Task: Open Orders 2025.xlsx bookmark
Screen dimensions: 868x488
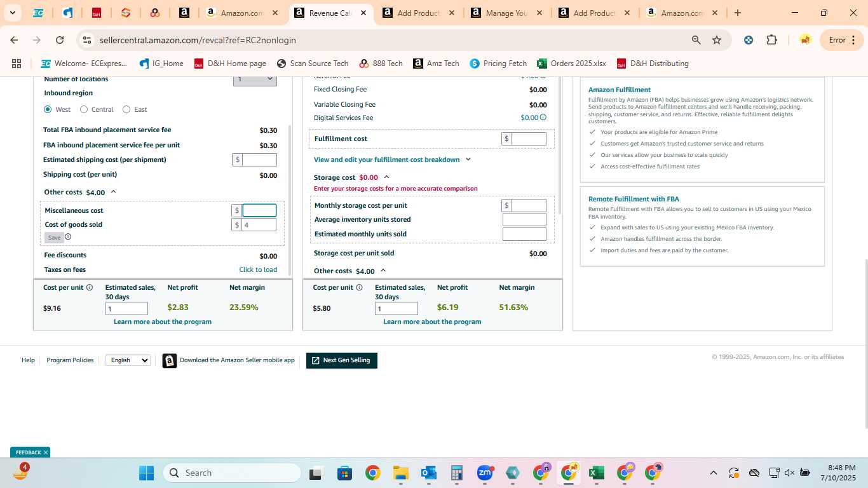Action: pos(571,64)
